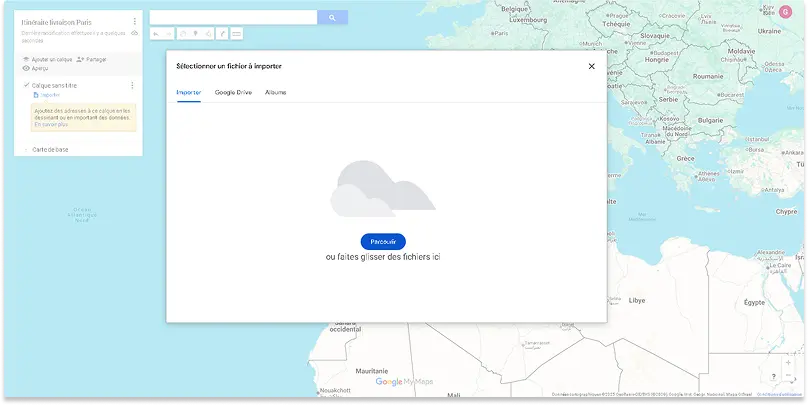Open the map help question mark
This screenshot has height=405, width=808.
click(773, 377)
